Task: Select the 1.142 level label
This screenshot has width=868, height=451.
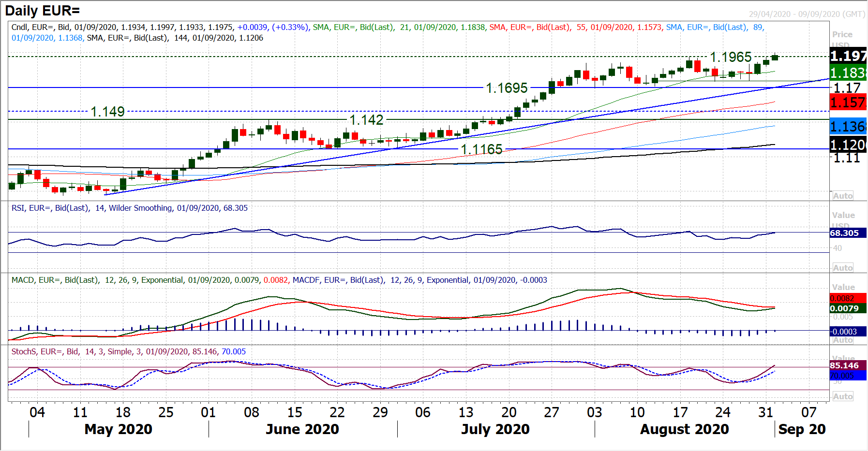Action: coord(366,120)
